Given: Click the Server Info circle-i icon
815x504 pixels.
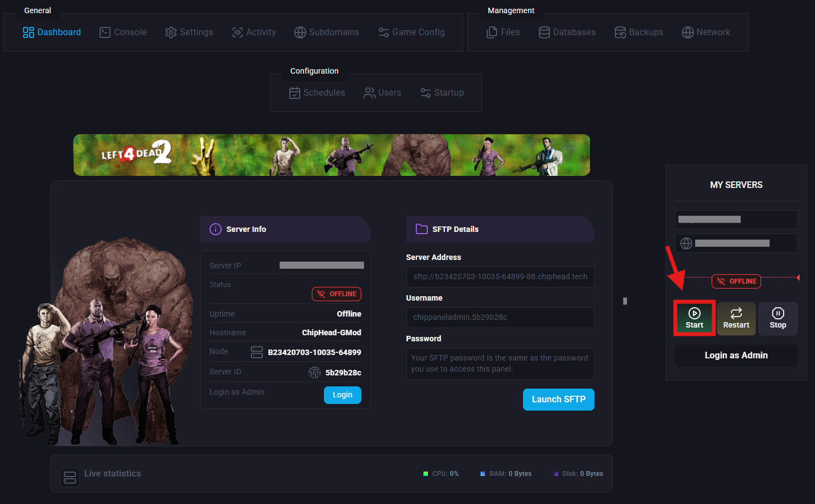Looking at the screenshot, I should (x=216, y=229).
